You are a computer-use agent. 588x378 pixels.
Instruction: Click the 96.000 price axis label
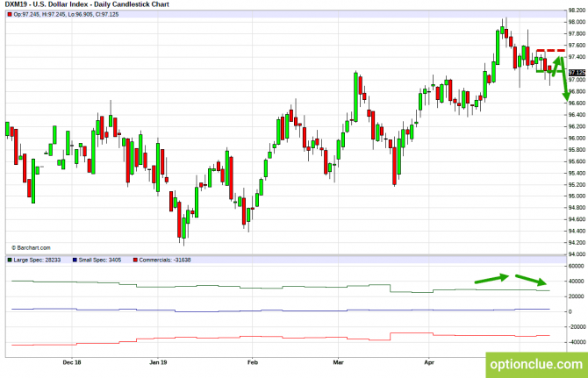577,138
